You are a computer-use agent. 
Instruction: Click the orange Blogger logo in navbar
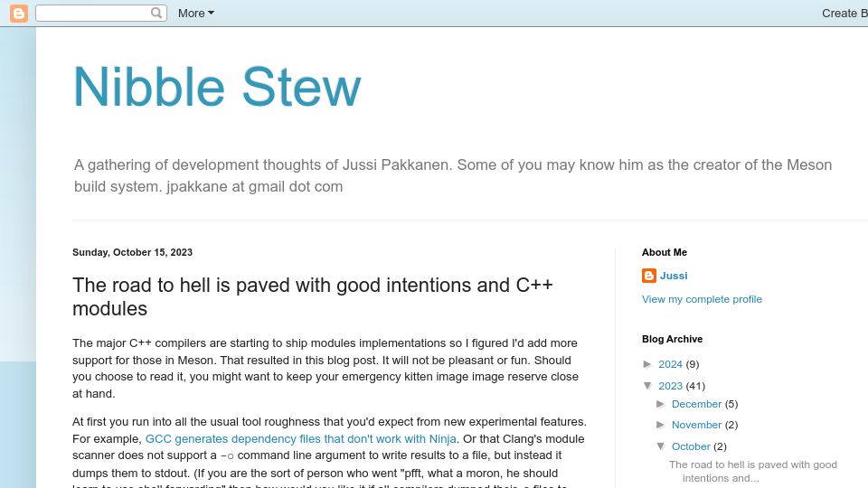[x=19, y=14]
